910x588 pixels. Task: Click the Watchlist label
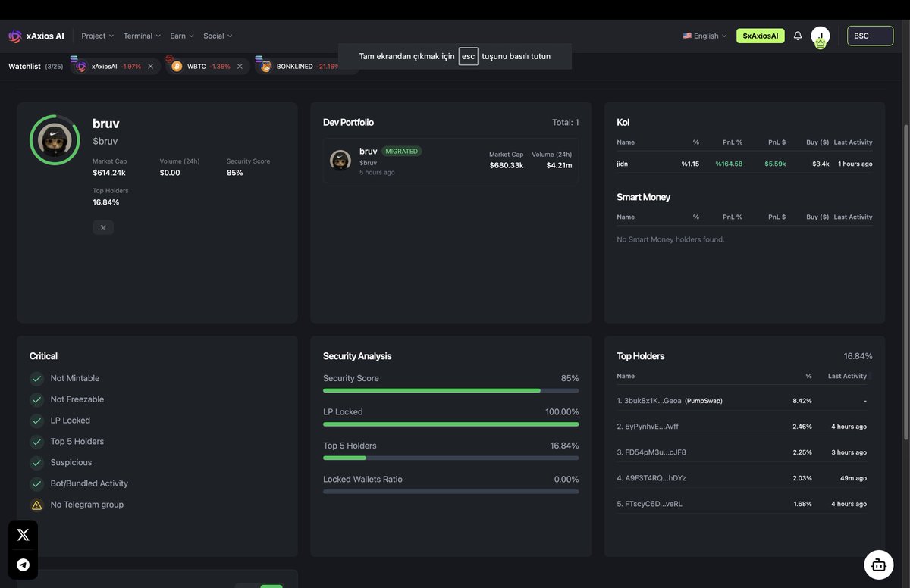tap(24, 67)
